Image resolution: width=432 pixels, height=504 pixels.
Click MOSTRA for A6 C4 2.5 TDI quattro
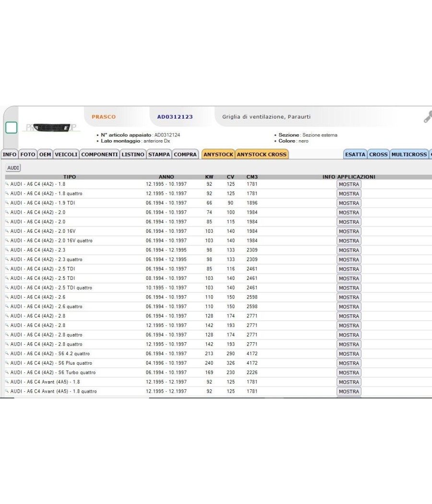[349, 288]
